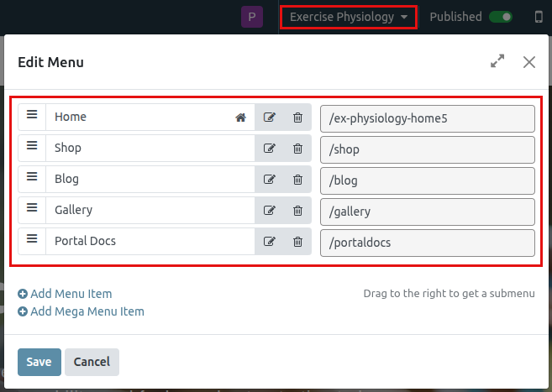Select the Blog menu name field
The image size is (552, 392).
[150, 180]
